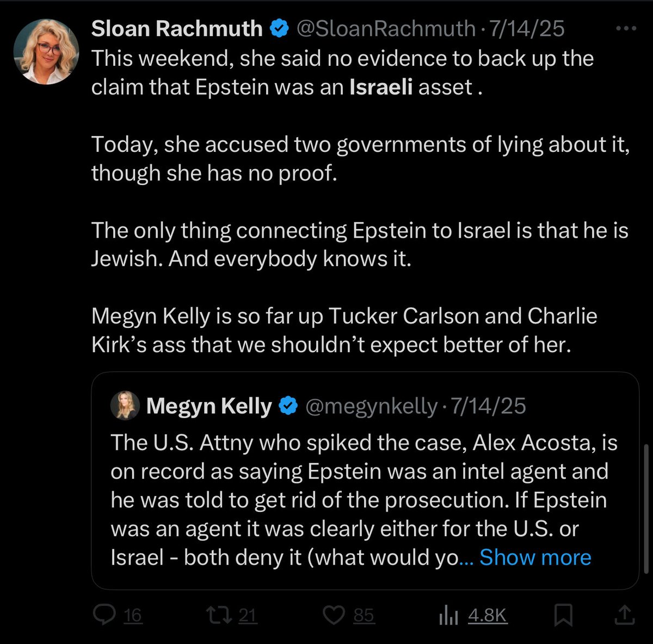View the 4.8K views count
This screenshot has height=644, width=653.
click(487, 615)
